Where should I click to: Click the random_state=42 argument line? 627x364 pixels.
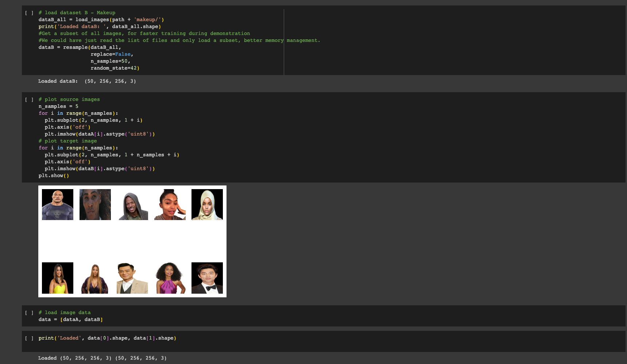pos(115,68)
